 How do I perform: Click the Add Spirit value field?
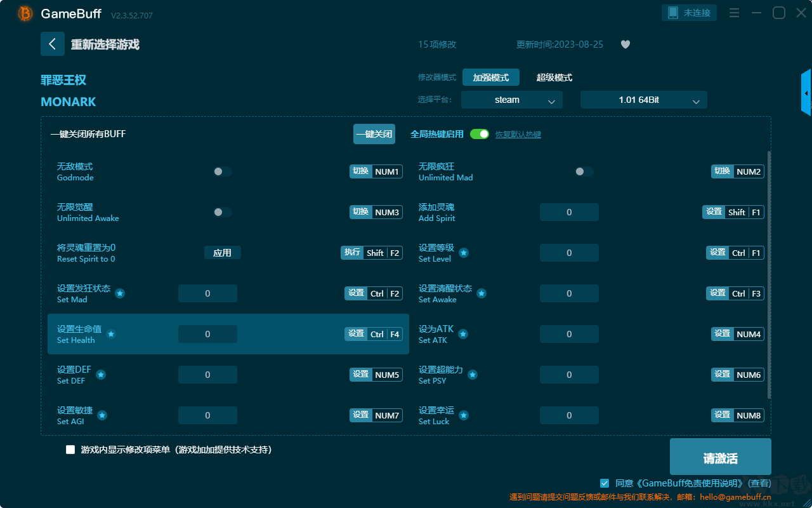(569, 212)
